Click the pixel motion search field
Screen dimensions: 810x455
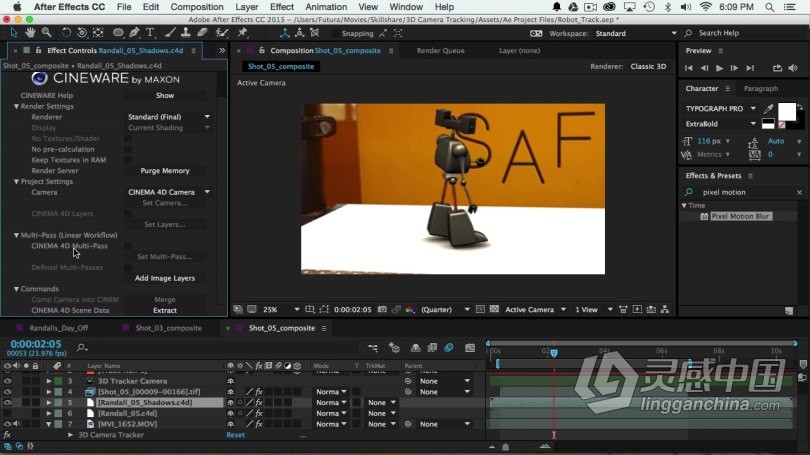tap(746, 192)
